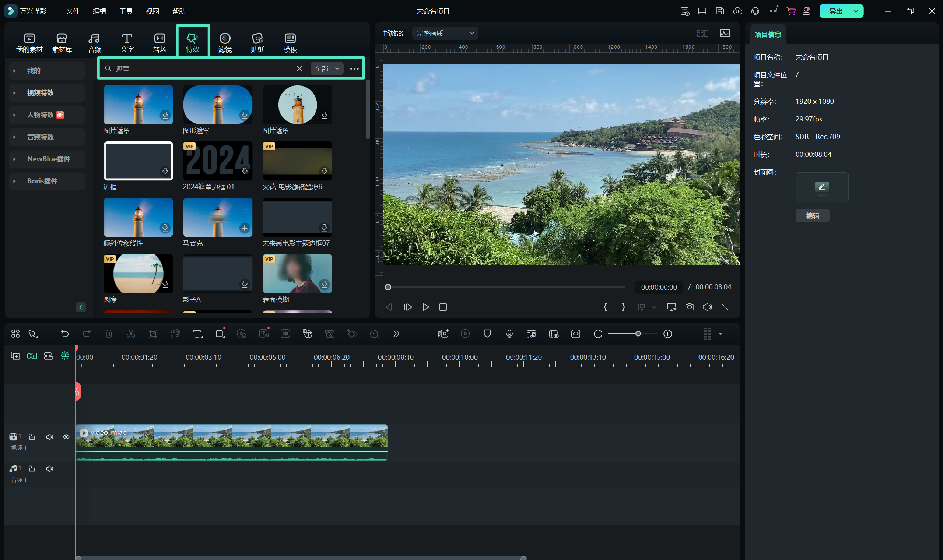Click the undo arrow icon
The width and height of the screenshot is (943, 560).
coord(64,334)
